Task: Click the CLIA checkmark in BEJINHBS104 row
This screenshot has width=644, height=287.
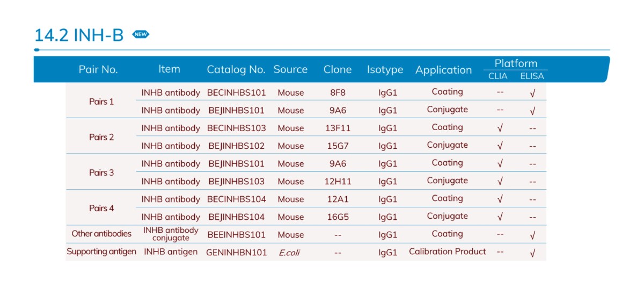Action: [x=500, y=217]
